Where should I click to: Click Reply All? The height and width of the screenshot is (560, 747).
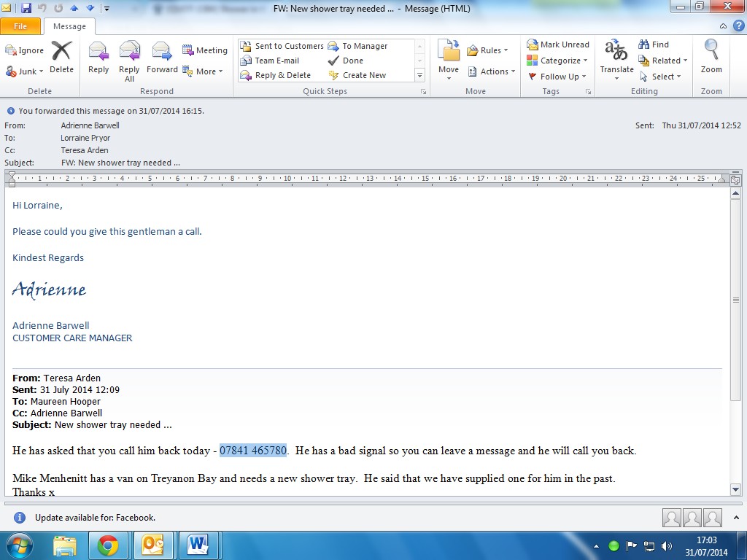click(129, 61)
